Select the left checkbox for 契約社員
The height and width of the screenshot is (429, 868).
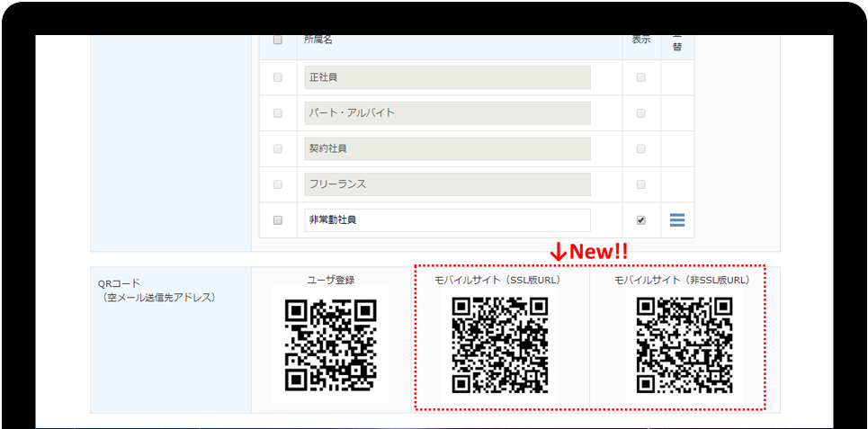278,148
